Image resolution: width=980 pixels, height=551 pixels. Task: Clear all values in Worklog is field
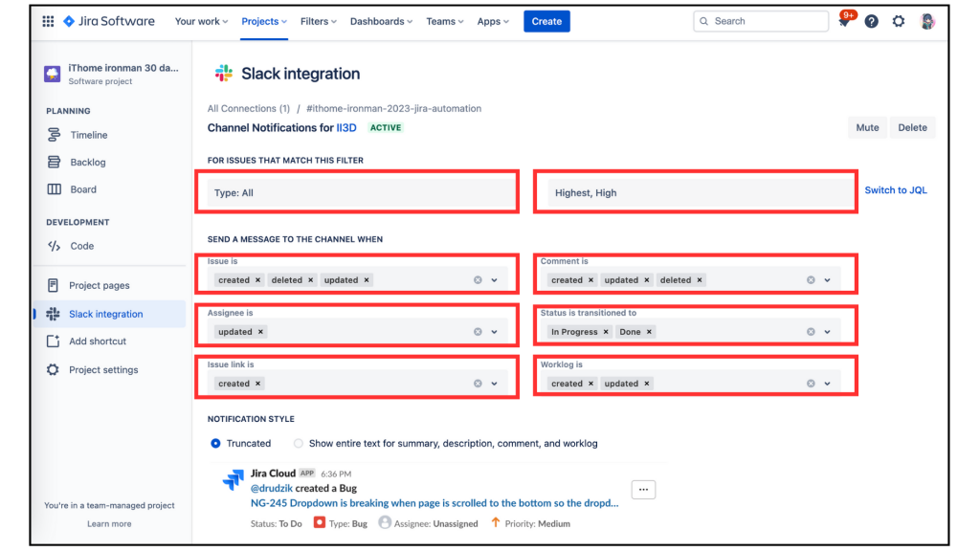[x=811, y=384]
